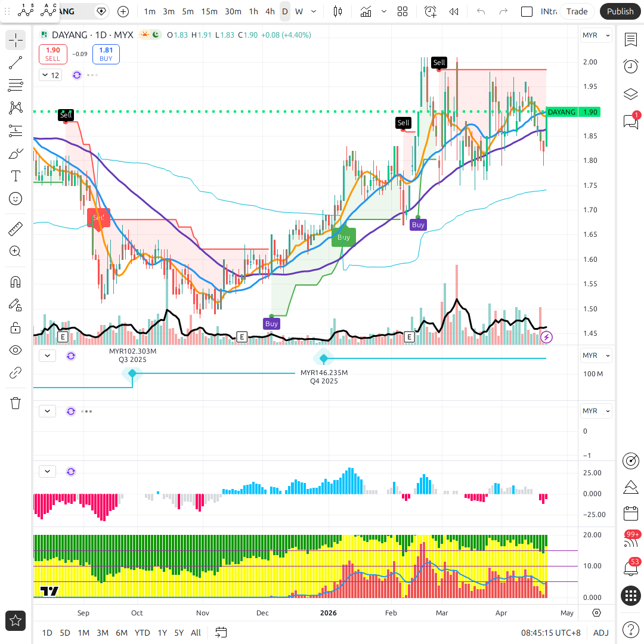
Task: Pick the text annotation tool
Action: point(16,176)
